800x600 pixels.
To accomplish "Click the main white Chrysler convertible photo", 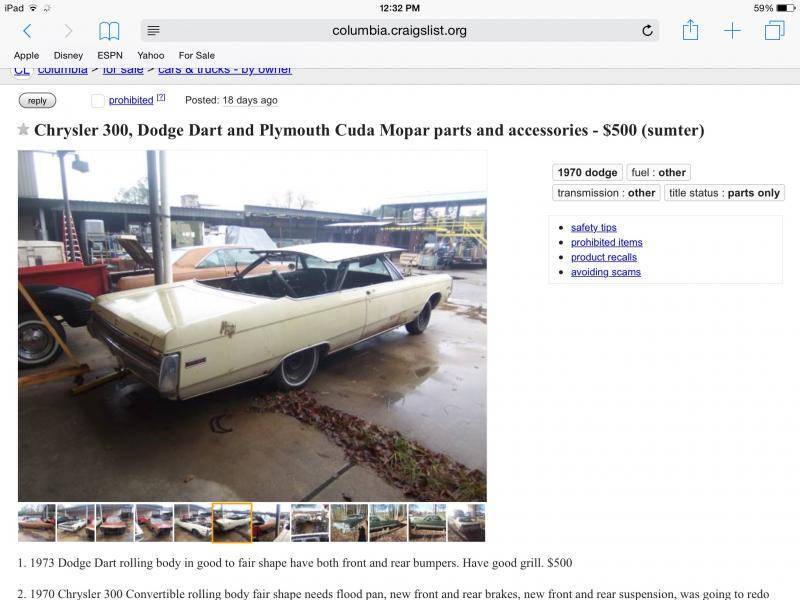I will click(252, 326).
